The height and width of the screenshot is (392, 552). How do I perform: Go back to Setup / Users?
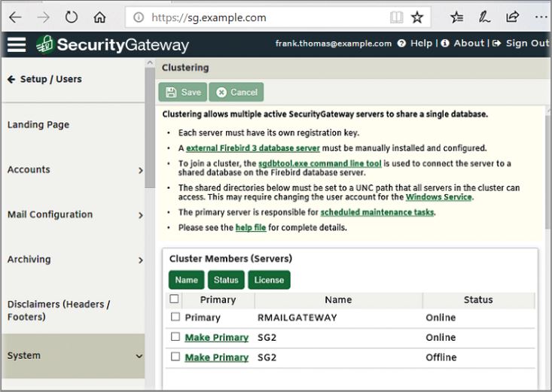50,79
